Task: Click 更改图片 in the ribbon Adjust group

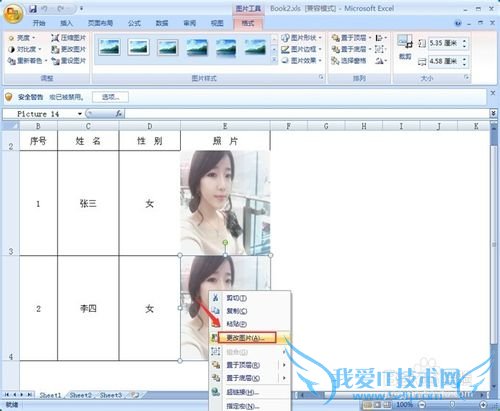Action: tap(69, 49)
